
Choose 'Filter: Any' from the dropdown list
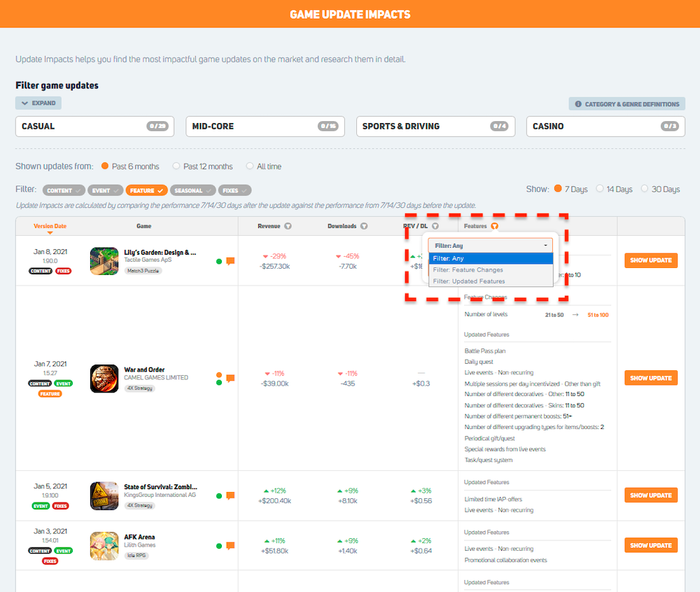(491, 258)
